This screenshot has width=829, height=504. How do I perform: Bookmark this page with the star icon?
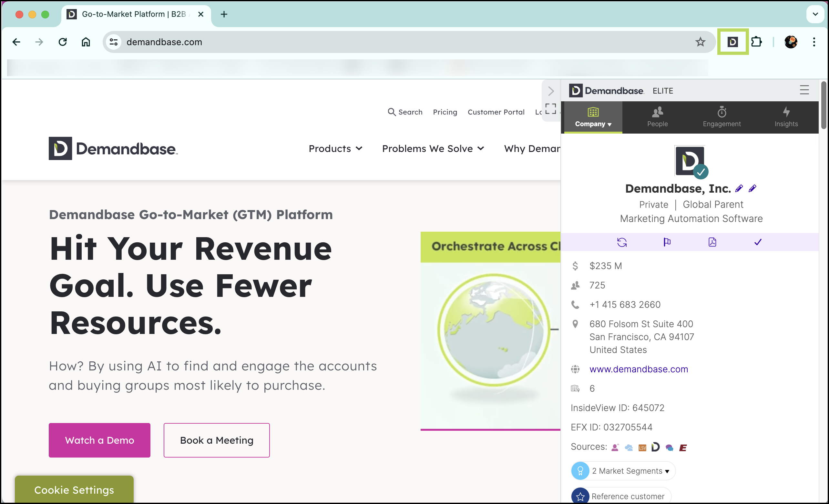pos(700,42)
